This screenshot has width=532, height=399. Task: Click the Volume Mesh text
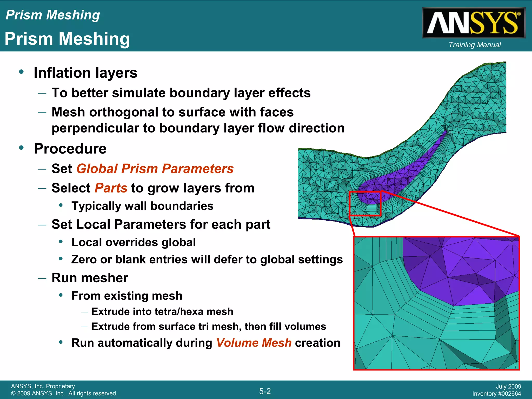click(254, 343)
